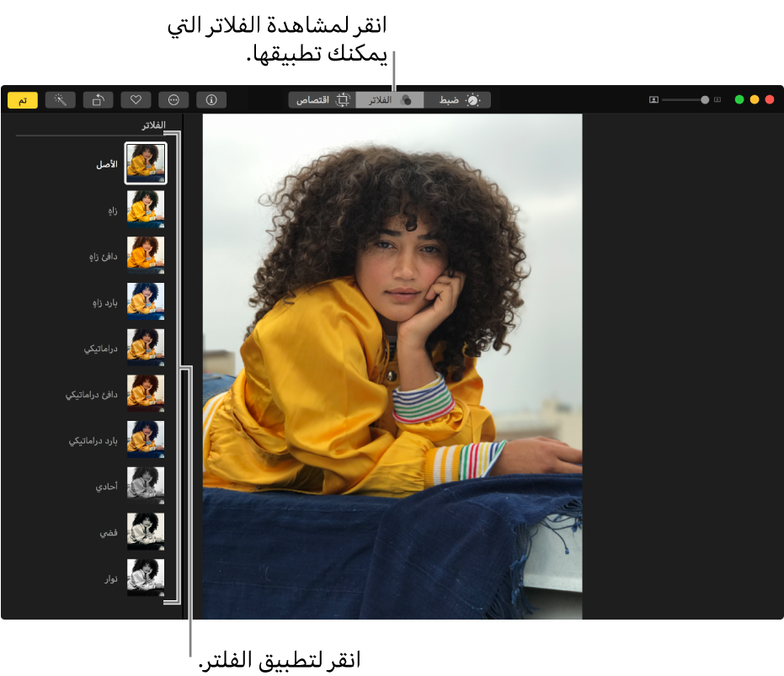Choose the نوار (Noir) filter thumbnail
Screen dimensions: 784x676
click(146, 578)
